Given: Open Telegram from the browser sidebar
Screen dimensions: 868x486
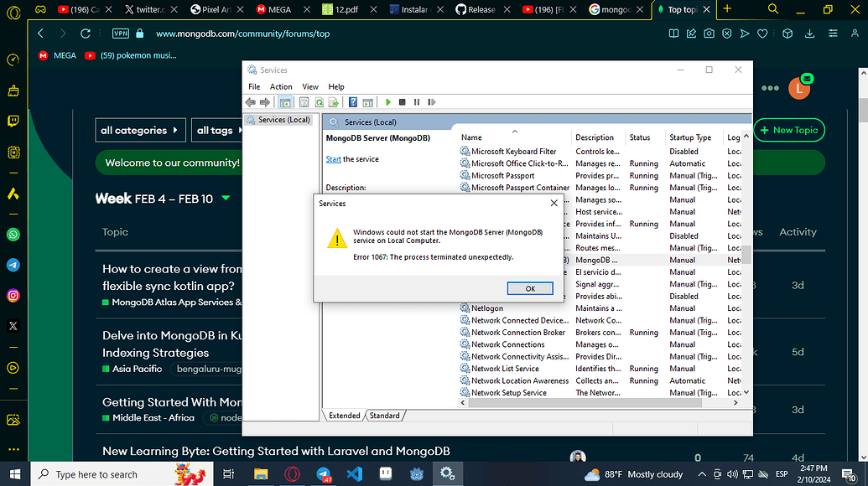Looking at the screenshot, I should click(x=13, y=265).
